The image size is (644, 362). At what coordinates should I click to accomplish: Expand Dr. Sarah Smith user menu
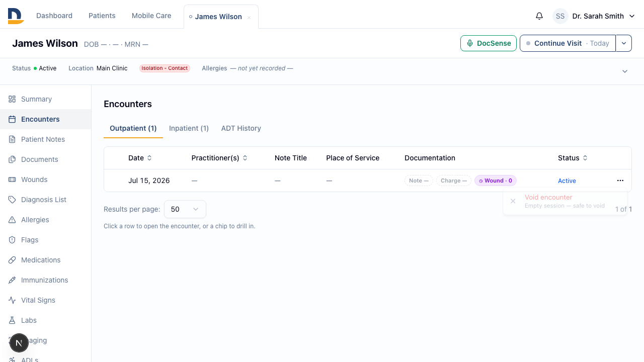coord(632,16)
